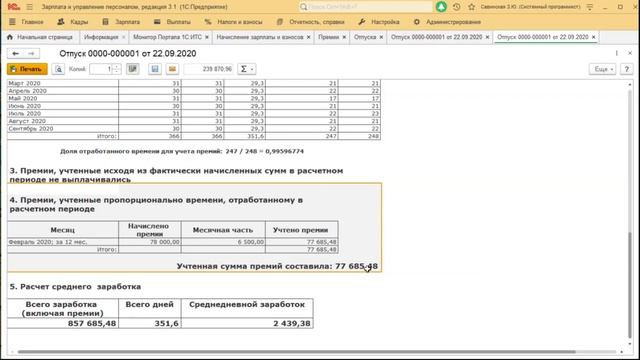Click the Копий number field
640x360 pixels.
pos(101,69)
